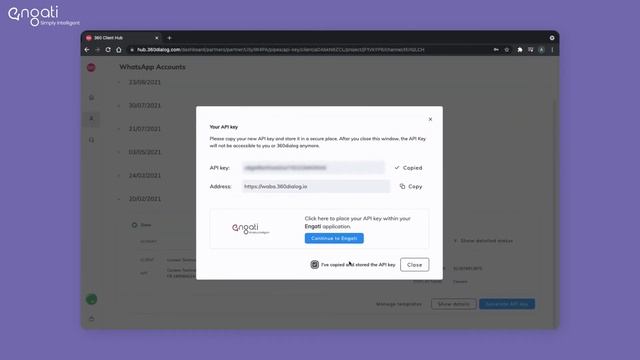Open a new browser tab
Screen dimensions: 640x360
pyautogui.click(x=169, y=38)
